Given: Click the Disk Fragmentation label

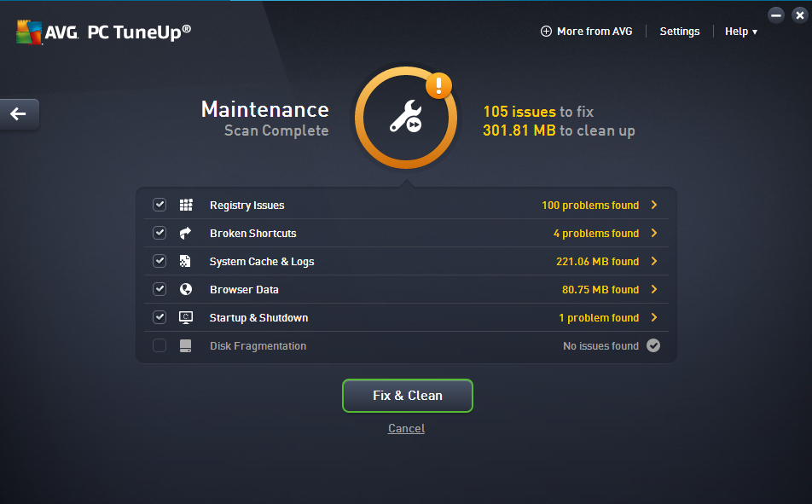Looking at the screenshot, I should (258, 345).
